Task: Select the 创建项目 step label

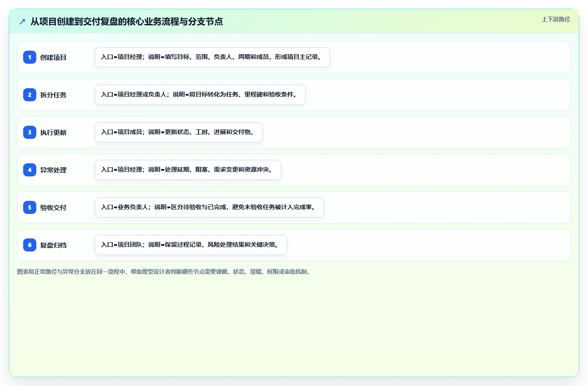Action: pos(53,57)
